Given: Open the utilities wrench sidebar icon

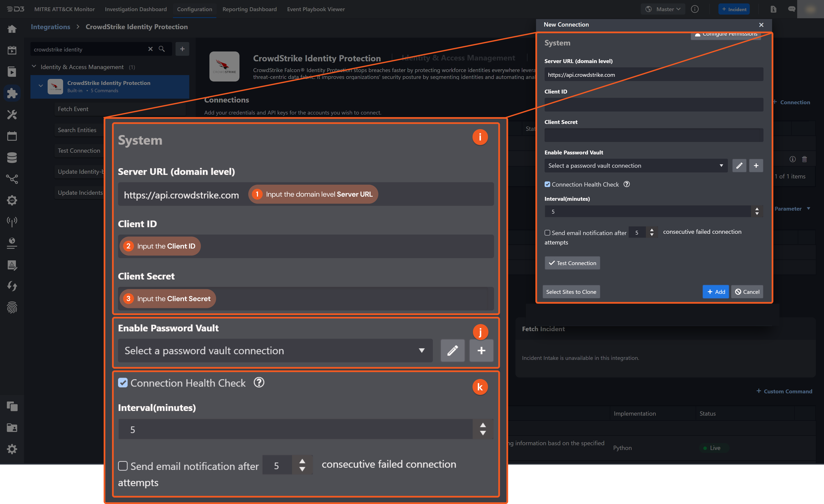Looking at the screenshot, I should tap(12, 115).
